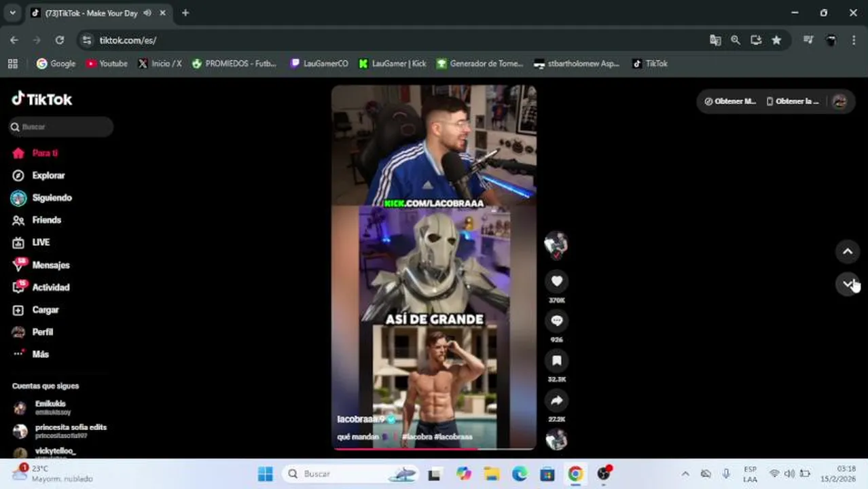
Task: Open the PROMIEDOS bookmark
Action: click(x=234, y=63)
